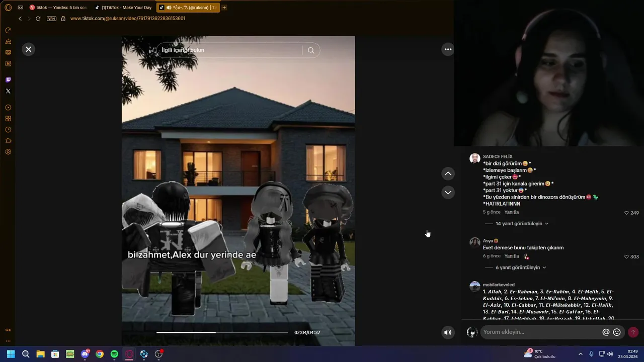Open browsing History clock icon in sidebar
Screen dimensions: 644x362
coord(8,130)
